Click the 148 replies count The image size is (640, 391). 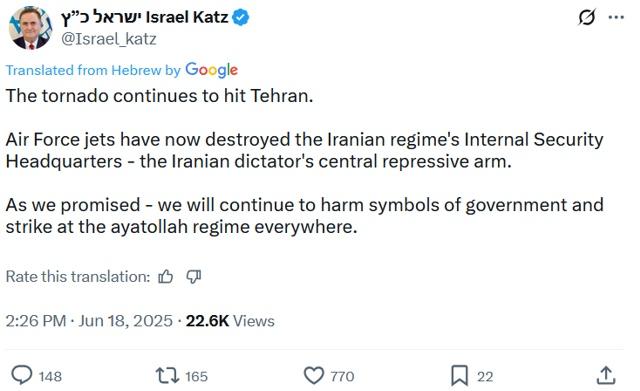[x=50, y=376]
